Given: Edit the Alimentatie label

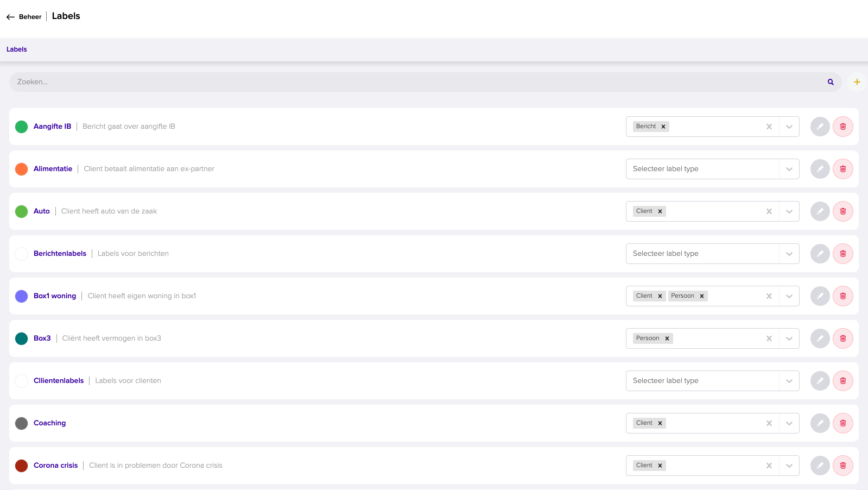Looking at the screenshot, I should point(820,169).
